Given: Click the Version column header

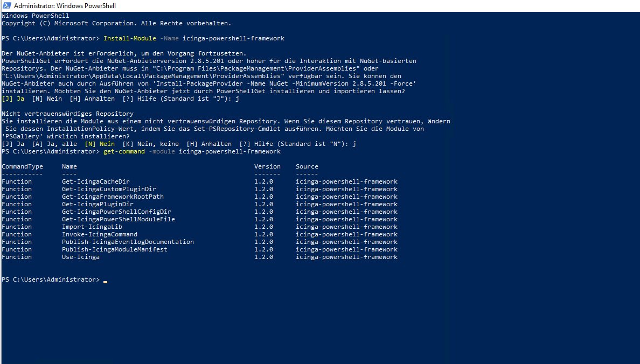Looking at the screenshot, I should coord(267,167).
